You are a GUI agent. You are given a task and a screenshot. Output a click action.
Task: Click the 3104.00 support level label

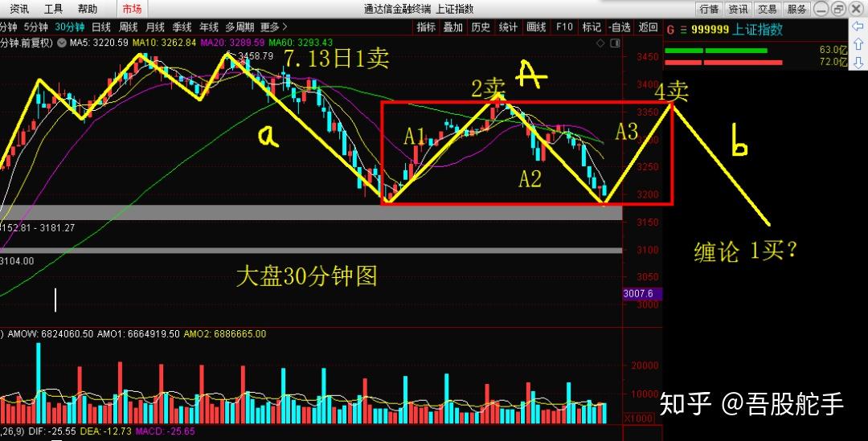(x=17, y=261)
